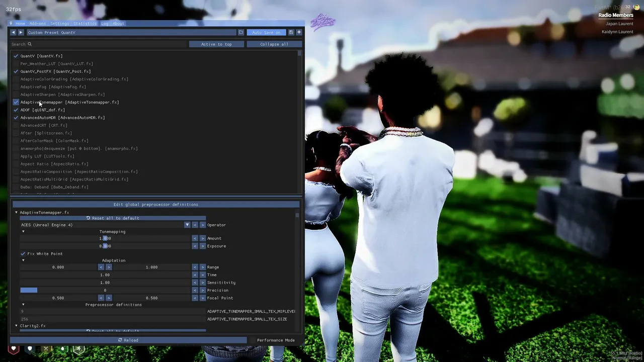Disable the AdvancedAutoHDR effect checkbox
Screen dimensions: 644x362
point(16,118)
